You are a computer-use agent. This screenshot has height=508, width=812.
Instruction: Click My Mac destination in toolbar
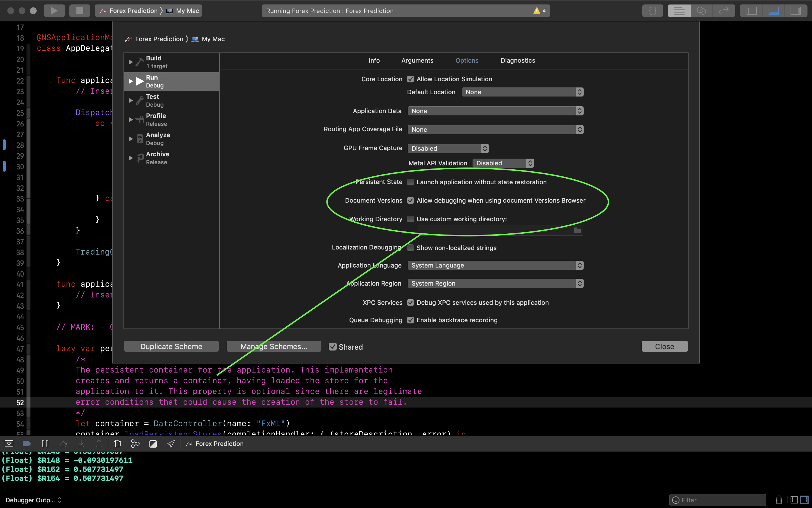183,11
